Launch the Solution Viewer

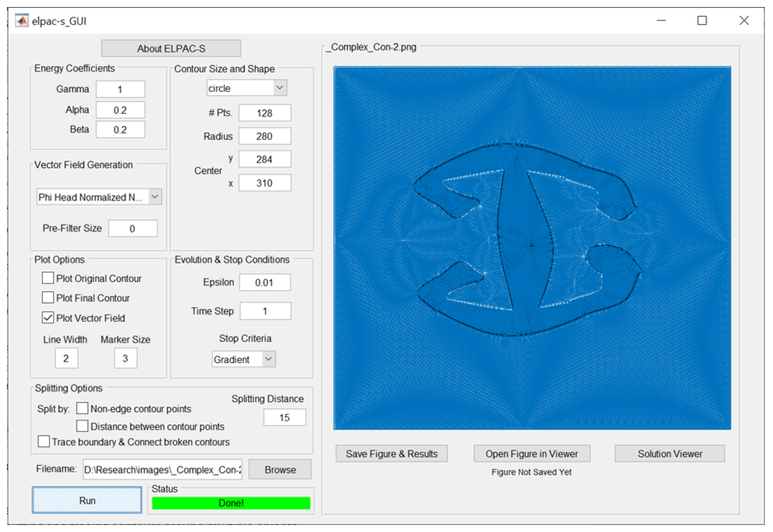[669, 454]
